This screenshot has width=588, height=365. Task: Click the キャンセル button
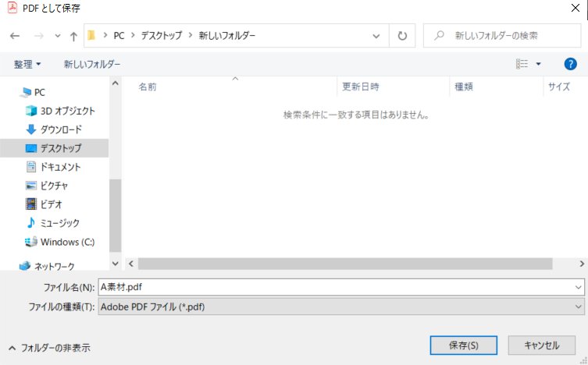click(541, 345)
